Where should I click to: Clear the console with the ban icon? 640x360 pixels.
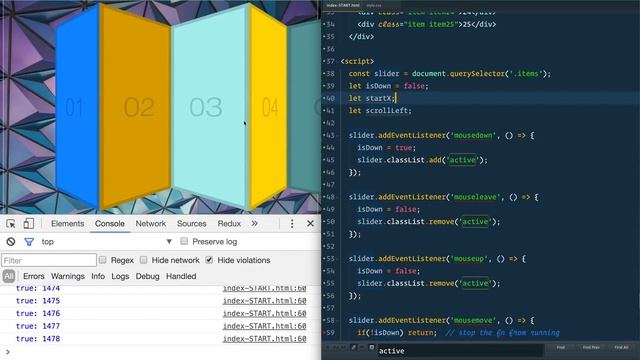11,242
